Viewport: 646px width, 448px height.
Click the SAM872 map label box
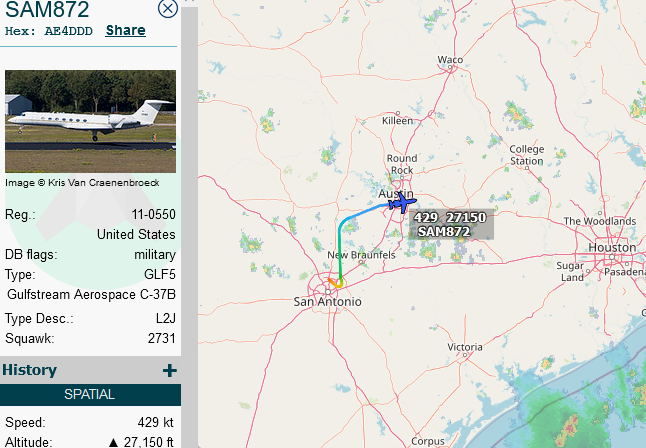point(451,225)
